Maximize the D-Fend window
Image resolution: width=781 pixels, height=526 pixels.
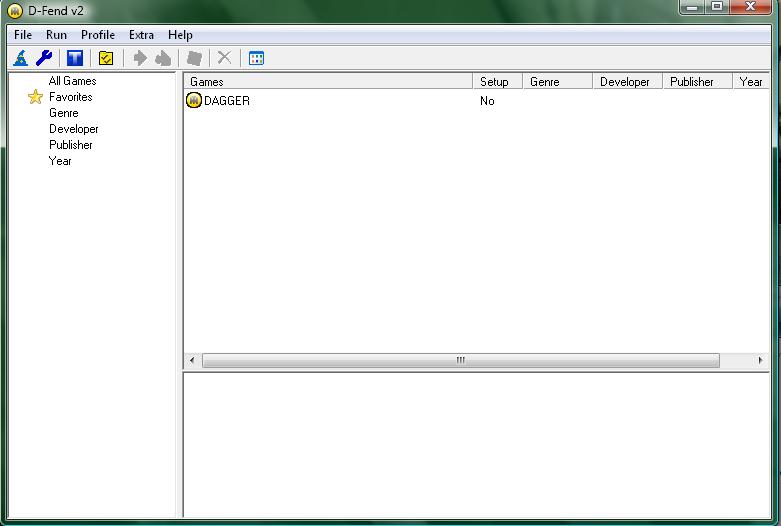tap(716, 7)
